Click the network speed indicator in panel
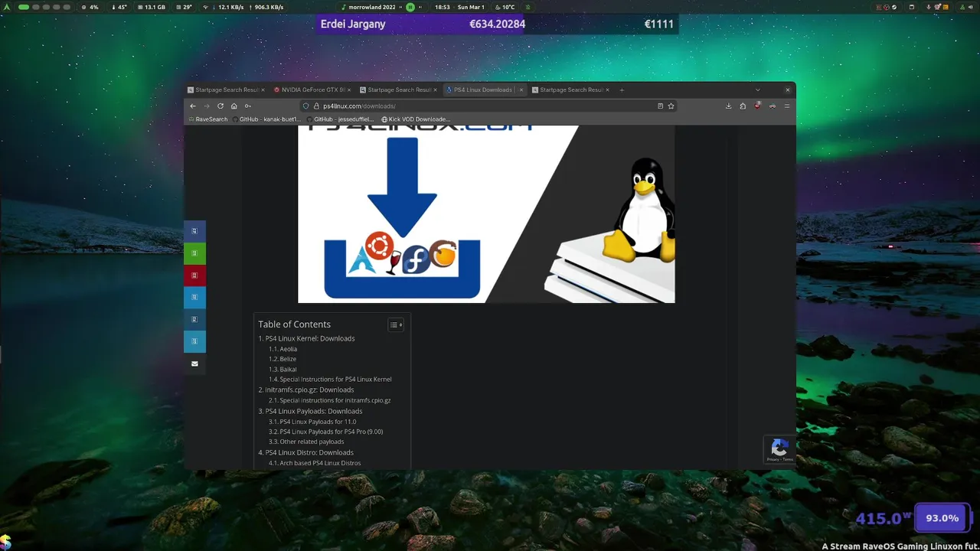Screen dimensions: 980x551 [243, 7]
